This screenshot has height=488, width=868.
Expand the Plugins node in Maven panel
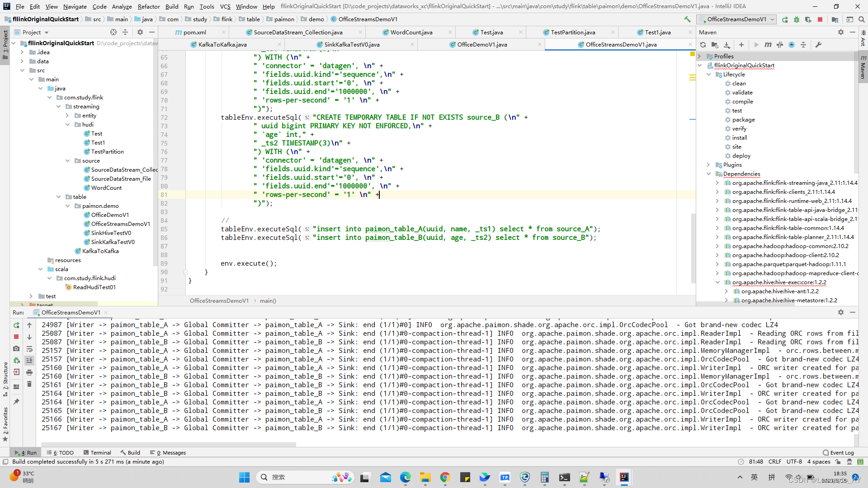point(708,165)
